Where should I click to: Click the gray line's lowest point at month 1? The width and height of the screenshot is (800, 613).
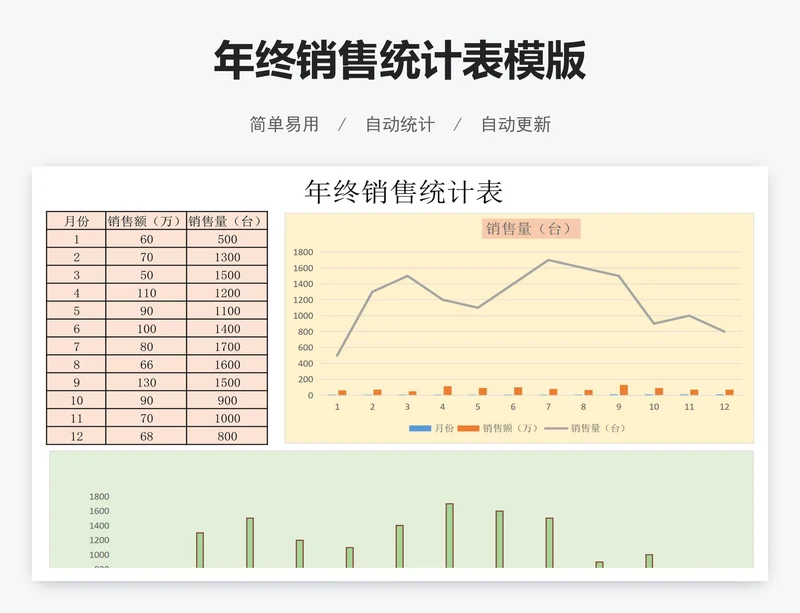pyautogui.click(x=337, y=355)
